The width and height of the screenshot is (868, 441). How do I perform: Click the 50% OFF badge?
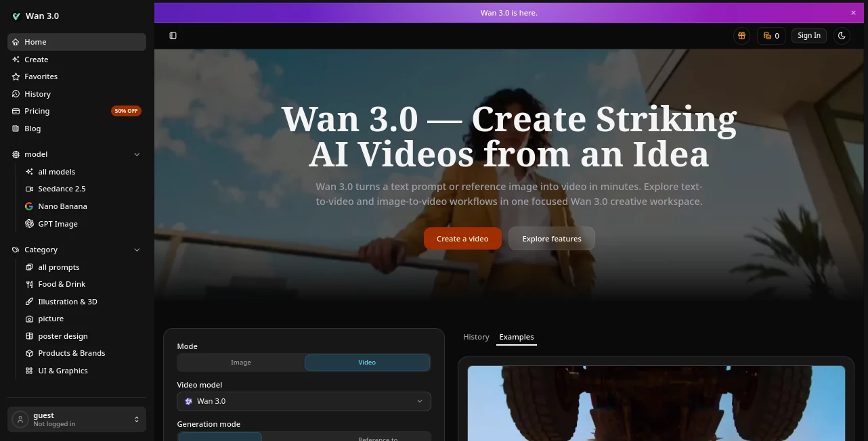126,111
